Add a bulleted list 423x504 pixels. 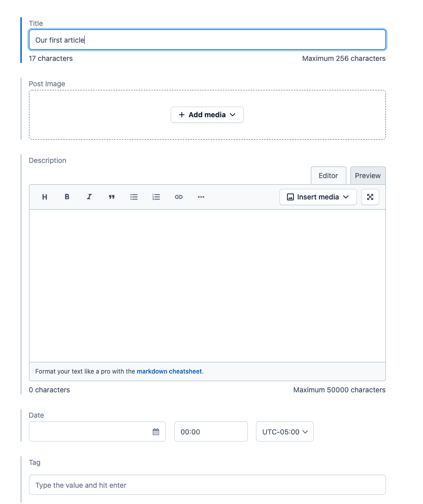coord(134,197)
